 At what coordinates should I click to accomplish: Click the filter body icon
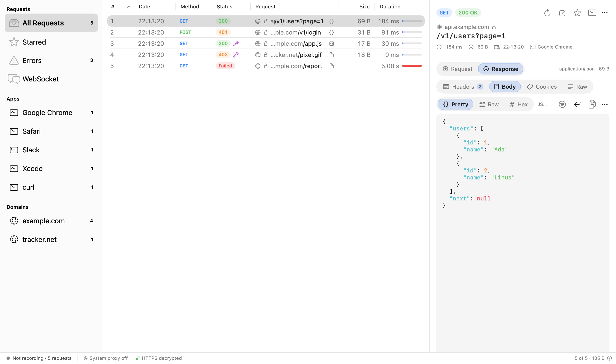tap(562, 105)
